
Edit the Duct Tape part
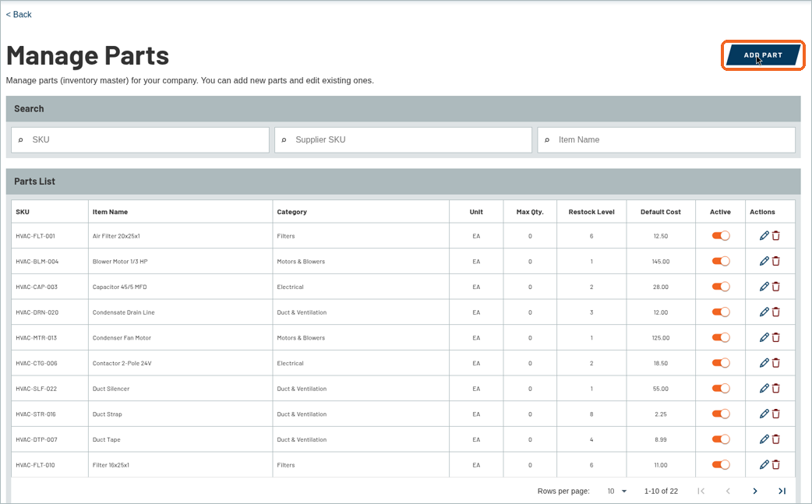click(x=764, y=439)
